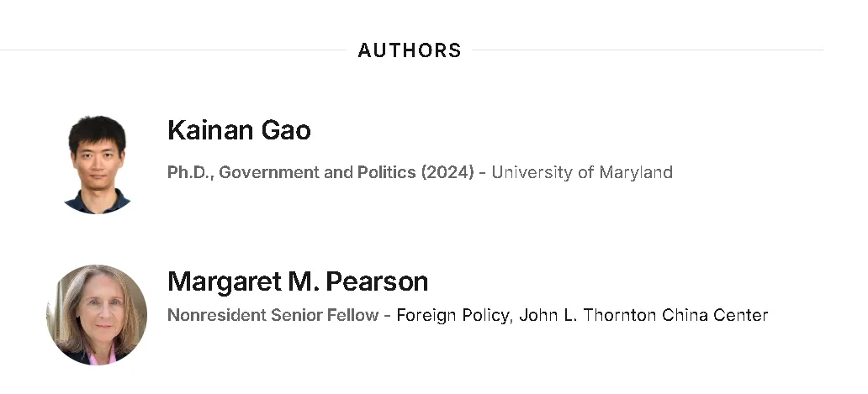This screenshot has height=394, width=868.
Task: Click the "(2024)" year text
Action: (448, 173)
